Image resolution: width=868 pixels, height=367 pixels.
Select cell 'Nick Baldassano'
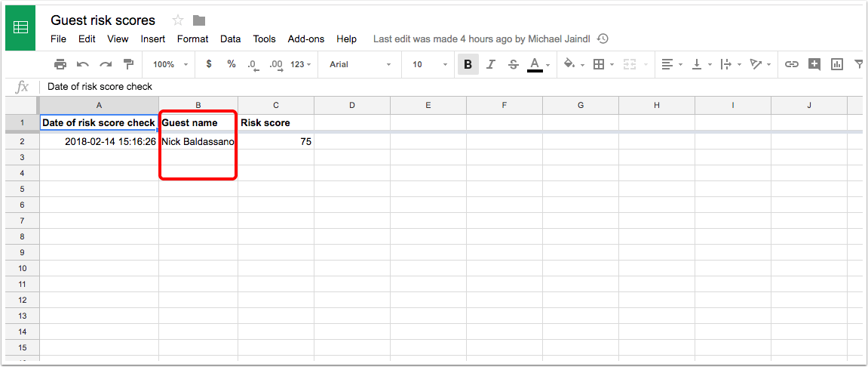(x=198, y=141)
